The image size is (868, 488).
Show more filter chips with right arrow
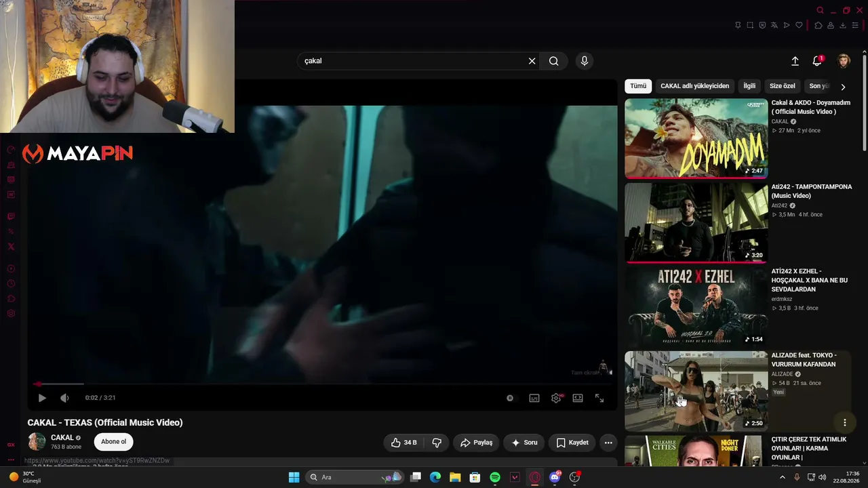coord(843,87)
